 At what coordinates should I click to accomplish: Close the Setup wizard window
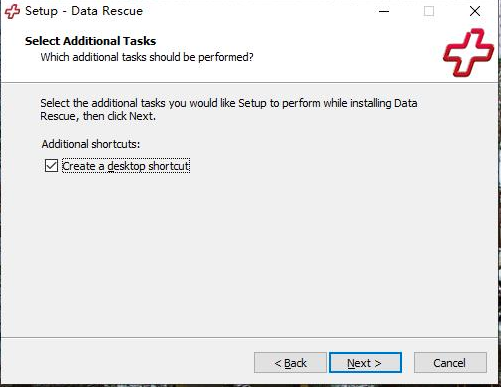(475, 11)
